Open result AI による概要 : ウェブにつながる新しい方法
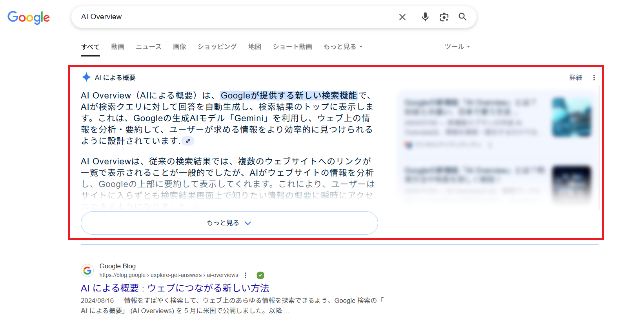644x315 pixels. [175, 288]
